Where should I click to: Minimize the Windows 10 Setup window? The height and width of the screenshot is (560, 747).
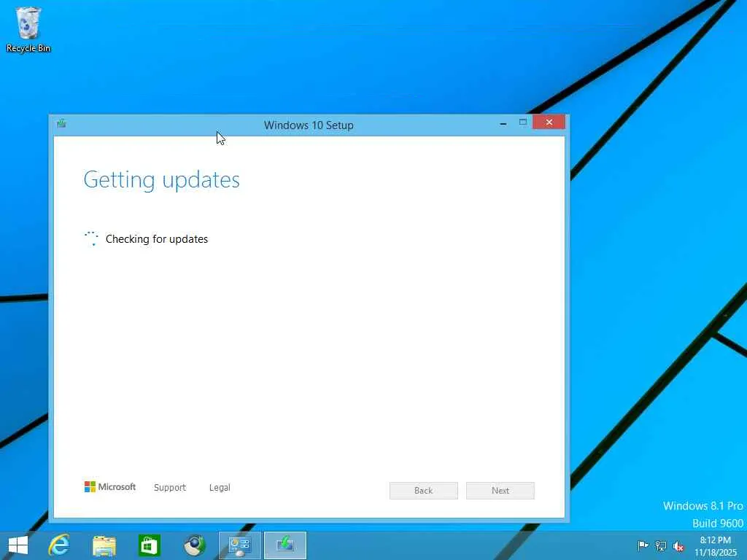pyautogui.click(x=503, y=122)
